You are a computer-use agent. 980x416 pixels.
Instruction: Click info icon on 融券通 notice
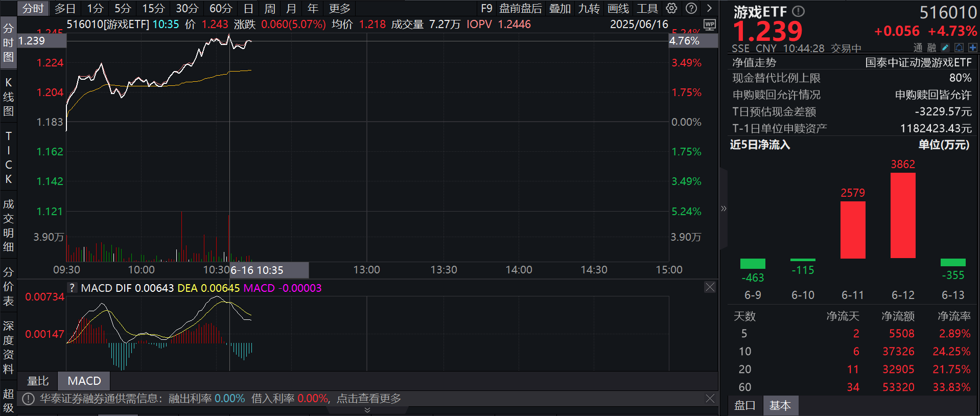28,399
